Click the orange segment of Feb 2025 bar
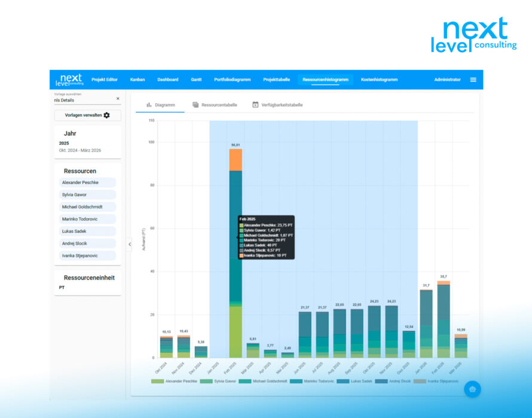This screenshot has height=418, width=532. tap(236, 160)
